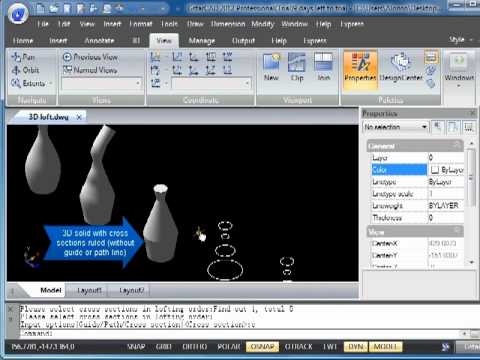Toggle LWT lineweight display
480x360 pixels.
point(330,347)
